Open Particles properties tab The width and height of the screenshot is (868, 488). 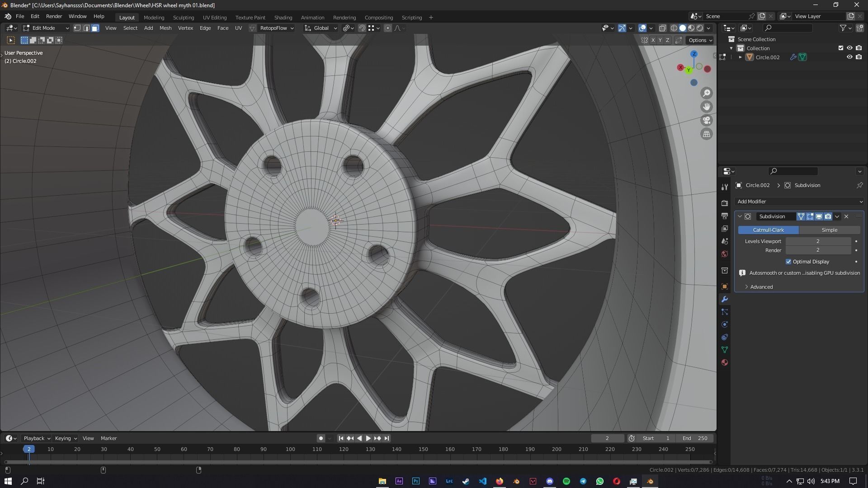tap(725, 312)
